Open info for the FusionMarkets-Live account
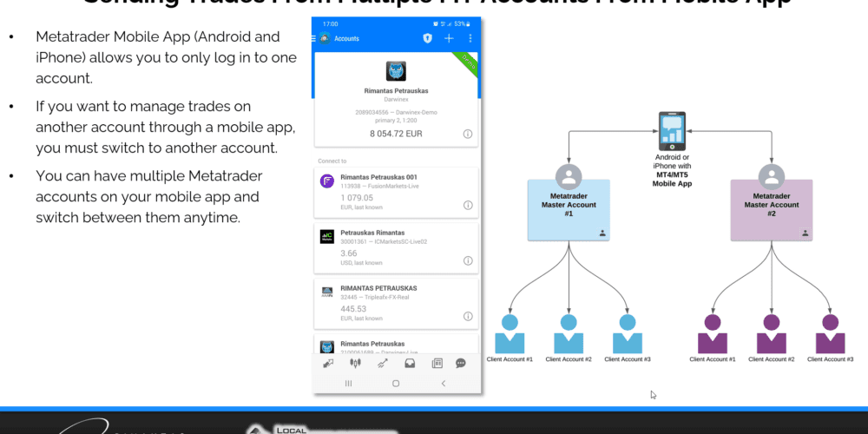This screenshot has height=434, width=868. tap(468, 206)
